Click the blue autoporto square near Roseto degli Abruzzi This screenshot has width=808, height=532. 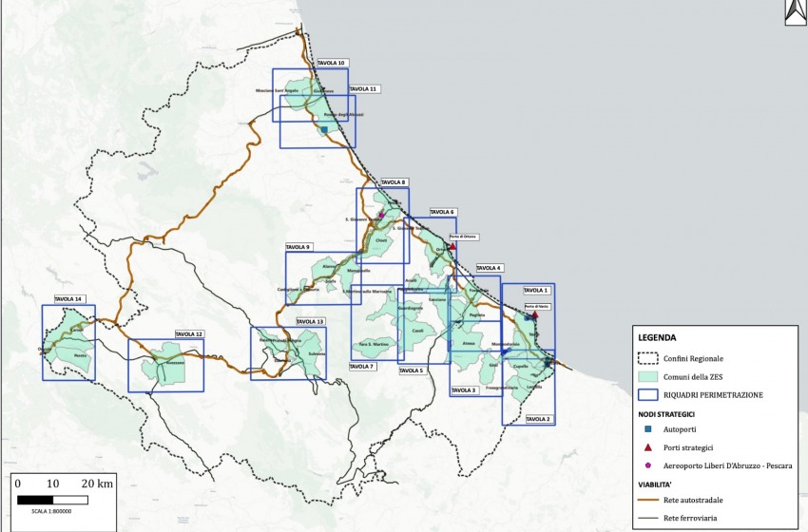324,130
